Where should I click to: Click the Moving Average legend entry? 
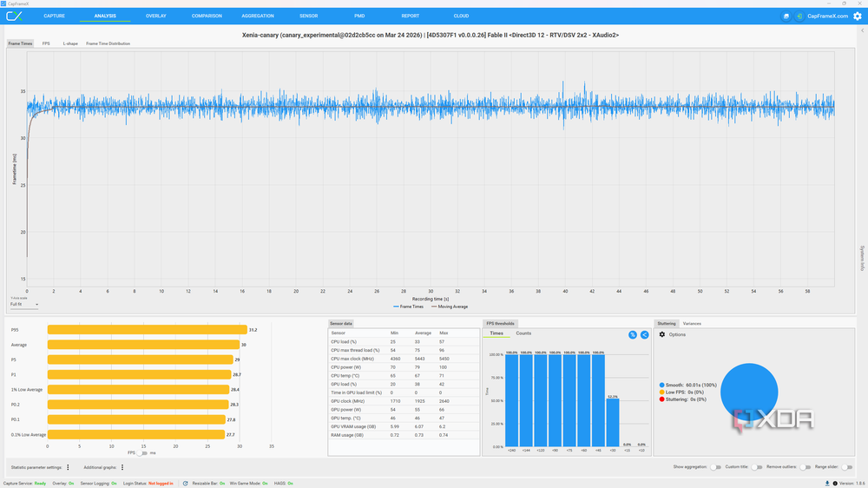(x=450, y=307)
